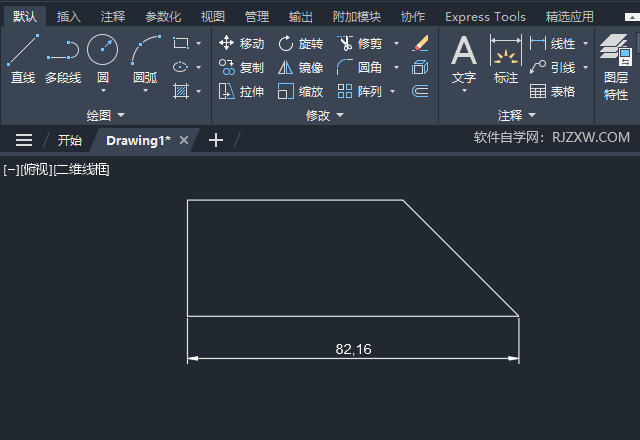640x440 pixels.
Task: Select the Leader (引线) tool
Action: click(x=552, y=67)
